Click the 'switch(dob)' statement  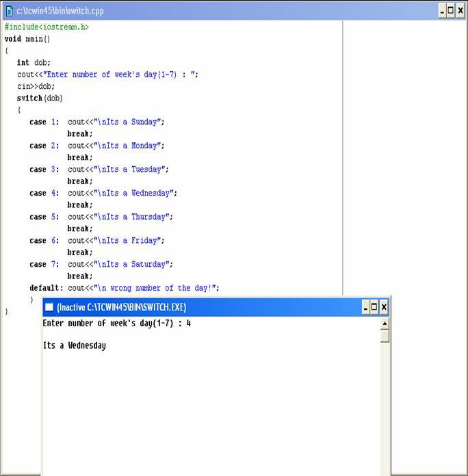click(x=40, y=98)
